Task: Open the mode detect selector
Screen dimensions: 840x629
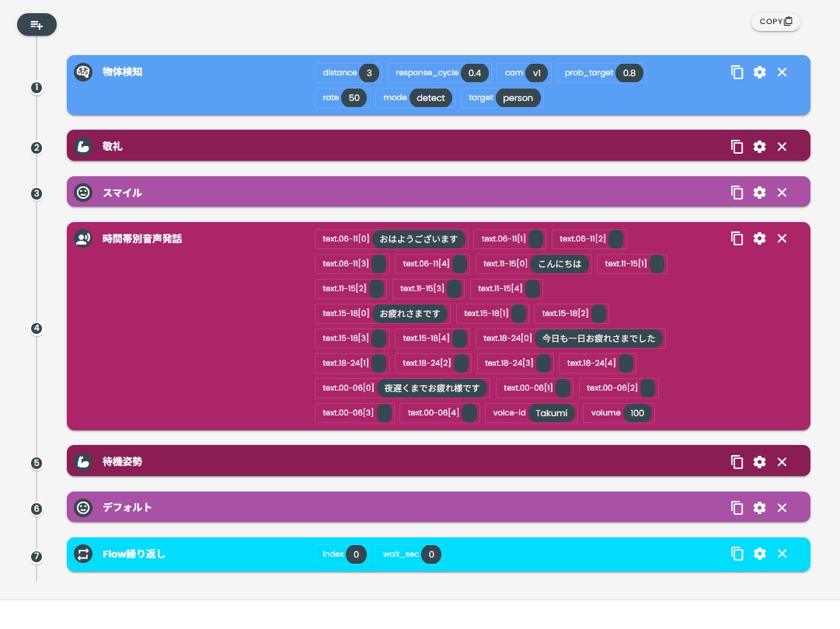Action: click(430, 98)
